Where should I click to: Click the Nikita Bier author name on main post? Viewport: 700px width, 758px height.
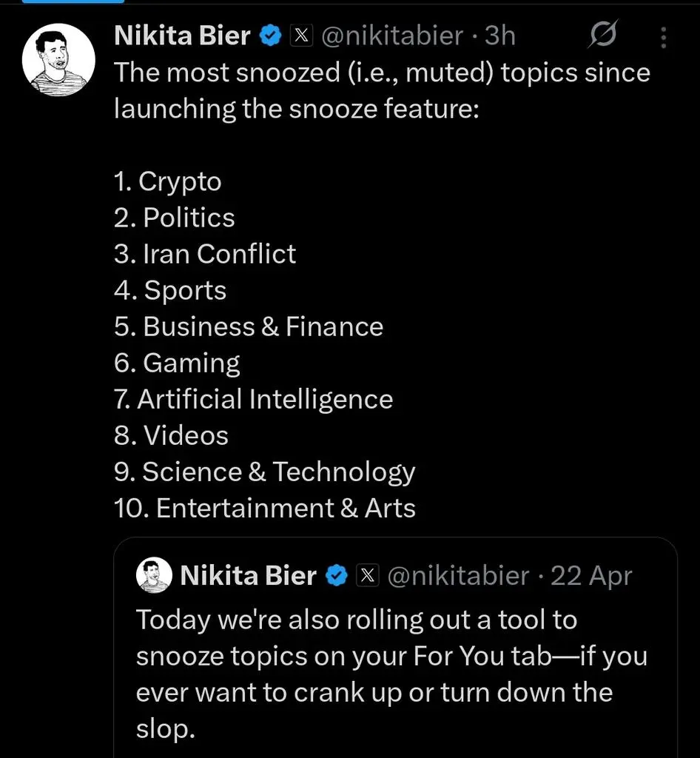click(182, 35)
